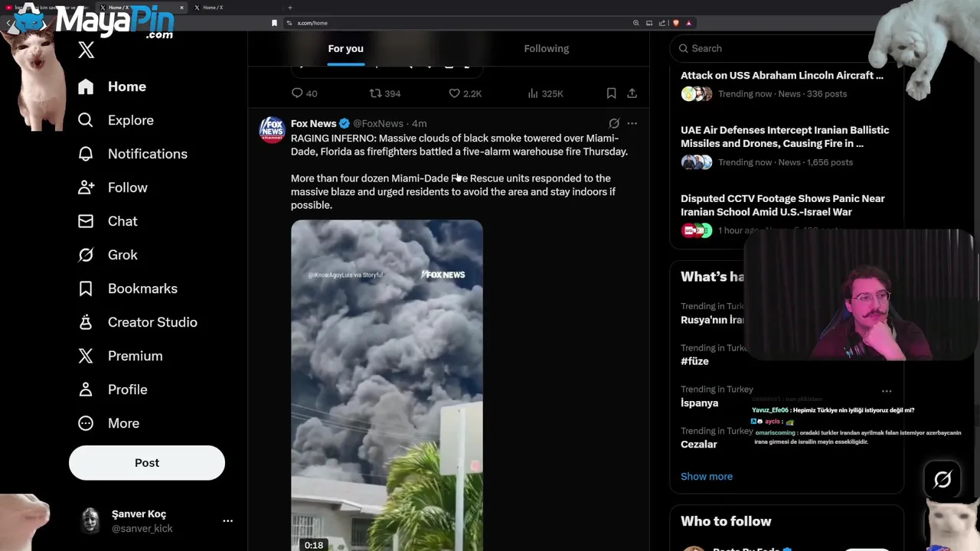Open Notifications from sidebar

(x=132, y=154)
